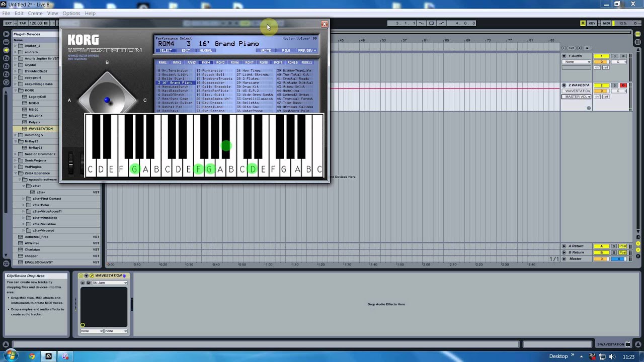Click the Set locator button
This screenshot has width=644, height=362.
pos(572,48)
